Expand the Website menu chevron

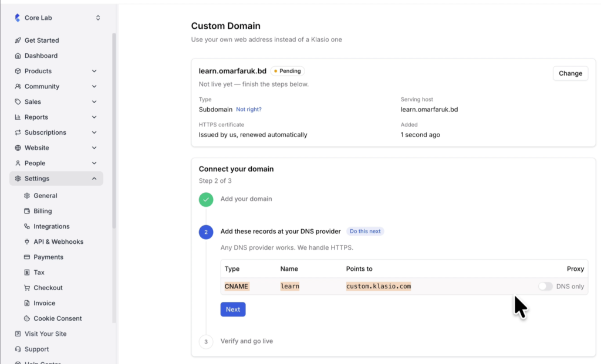[94, 147]
